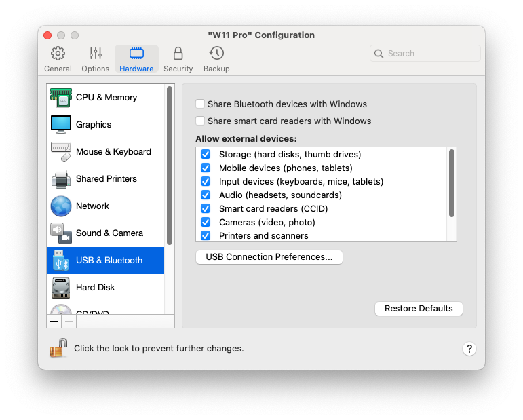Open Mouse & Keyboard settings icon
The height and width of the screenshot is (420, 523).
coord(61,152)
